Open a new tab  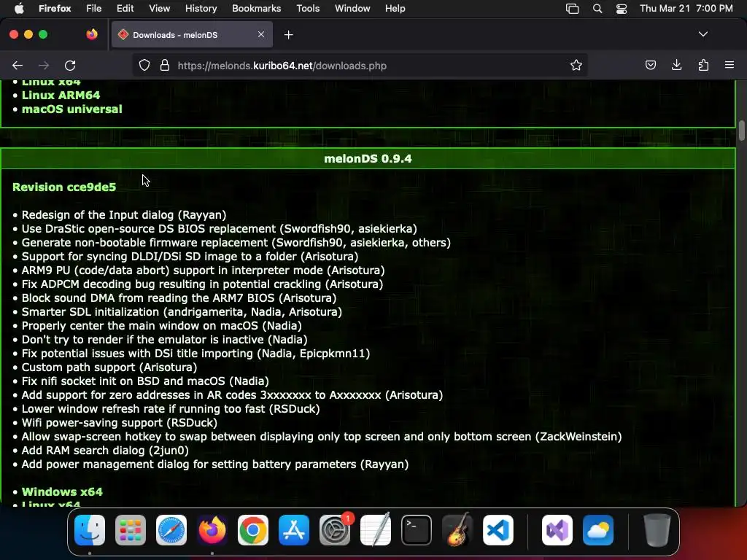[288, 35]
